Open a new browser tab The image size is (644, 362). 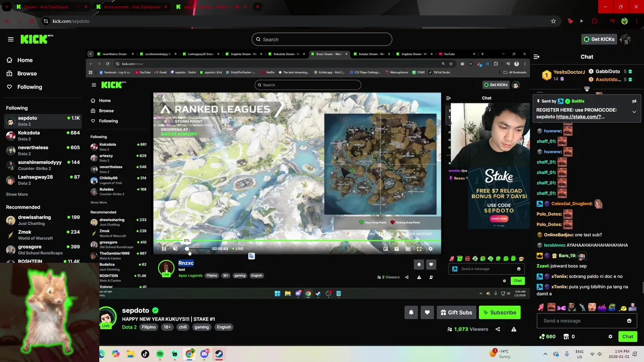[x=257, y=7]
